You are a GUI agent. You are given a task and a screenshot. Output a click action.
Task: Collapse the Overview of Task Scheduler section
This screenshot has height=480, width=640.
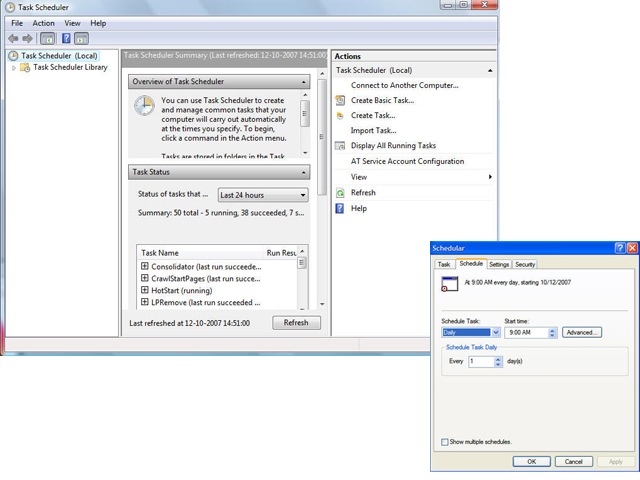click(303, 82)
